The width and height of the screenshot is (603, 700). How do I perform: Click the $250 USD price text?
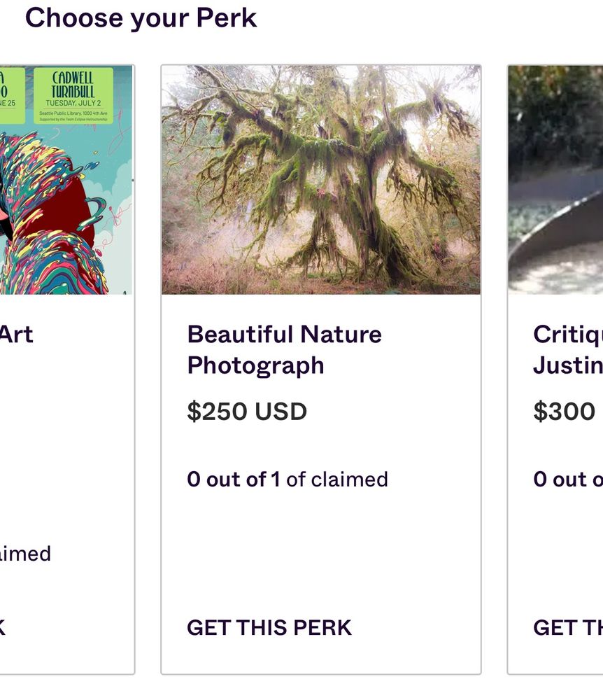(247, 412)
